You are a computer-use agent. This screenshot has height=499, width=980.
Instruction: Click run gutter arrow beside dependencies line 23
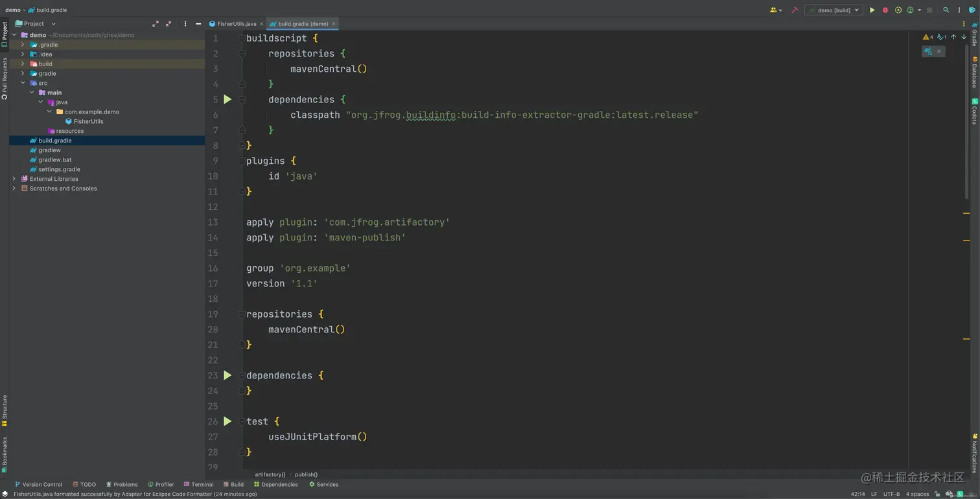[x=227, y=375]
